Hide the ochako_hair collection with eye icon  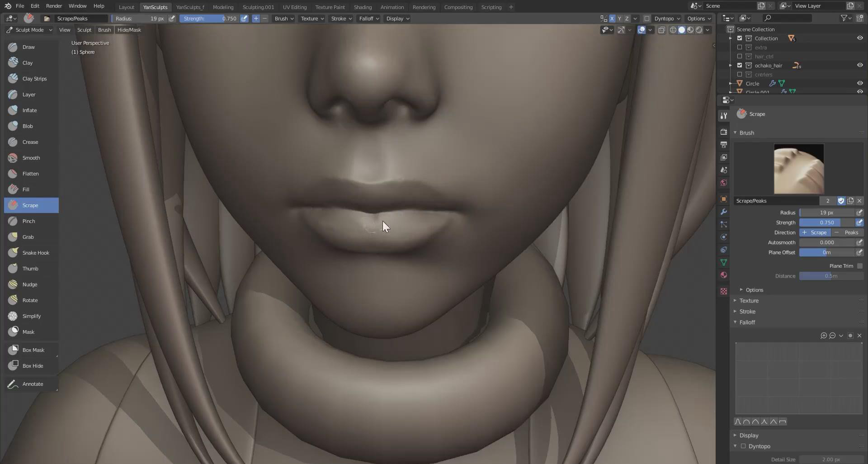click(x=860, y=65)
